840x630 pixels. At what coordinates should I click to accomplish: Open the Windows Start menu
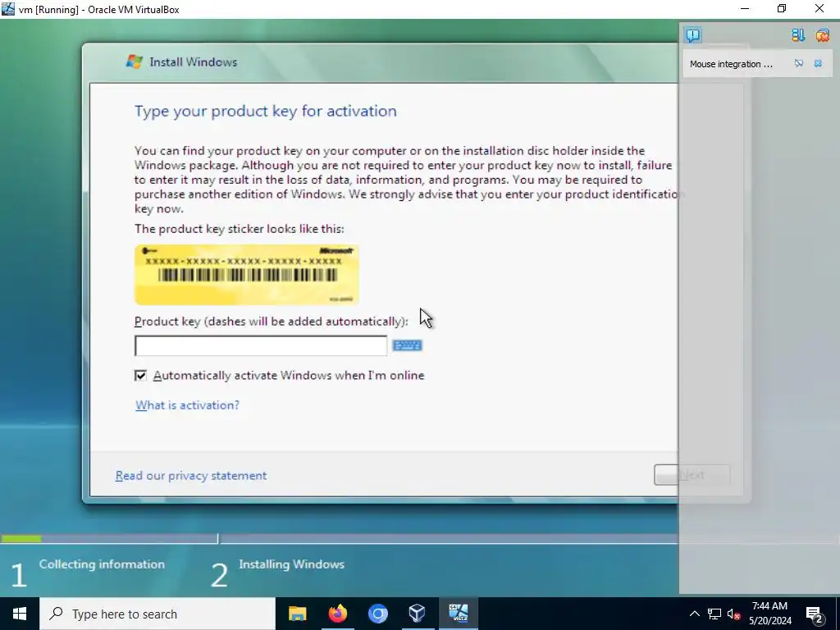point(20,614)
